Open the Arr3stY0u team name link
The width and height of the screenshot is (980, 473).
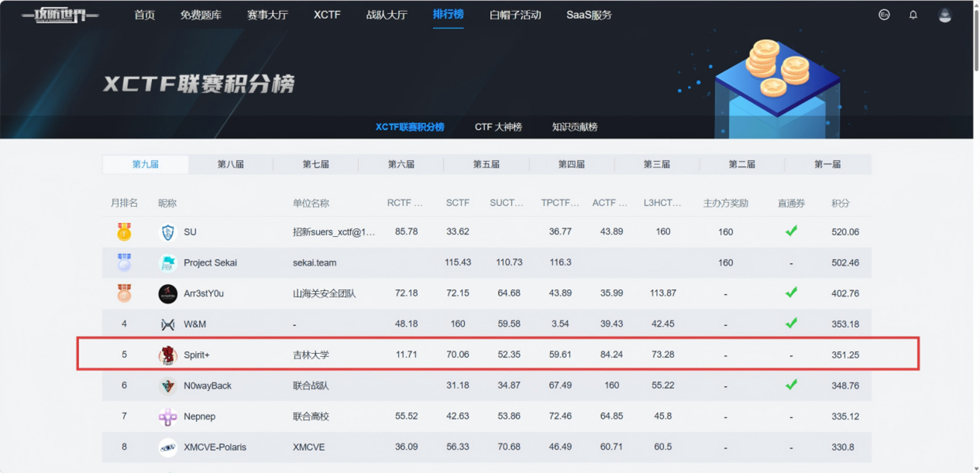coord(204,293)
